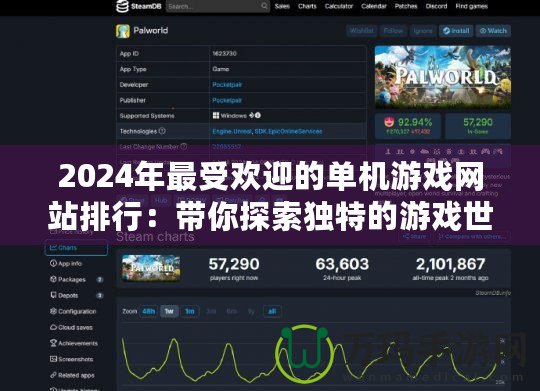
Task: Click the Follow button
Action: (393, 31)
